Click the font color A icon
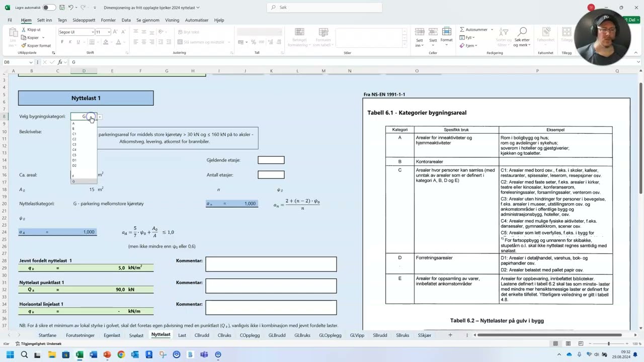The width and height of the screenshot is (644, 362). click(x=118, y=42)
